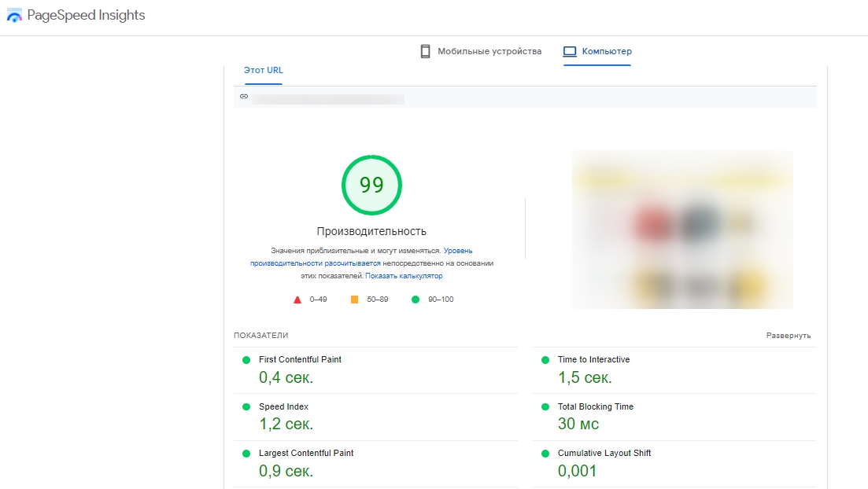Click the mobile phone device icon
The width and height of the screenshot is (868, 489).
click(x=425, y=52)
